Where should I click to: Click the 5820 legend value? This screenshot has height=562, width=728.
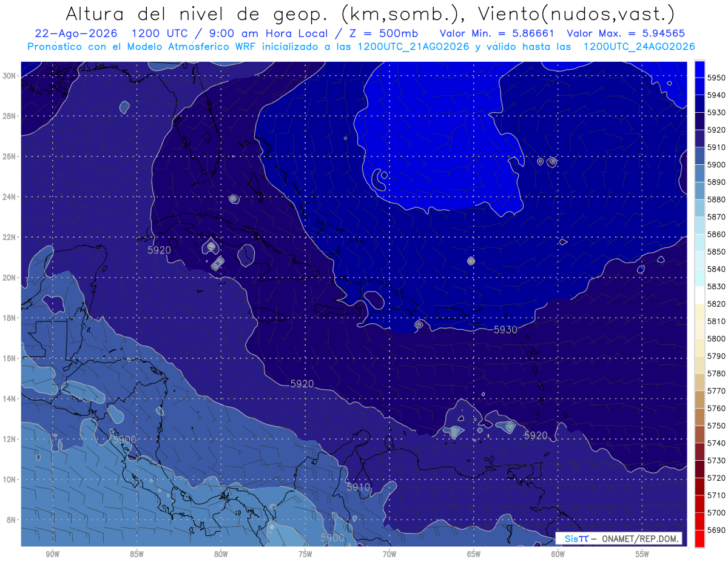pos(716,304)
